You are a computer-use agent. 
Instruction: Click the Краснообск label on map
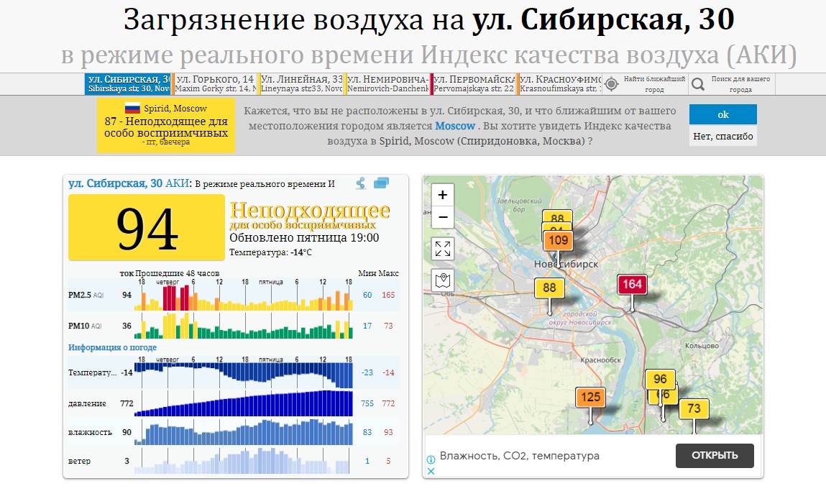pyautogui.click(x=600, y=360)
